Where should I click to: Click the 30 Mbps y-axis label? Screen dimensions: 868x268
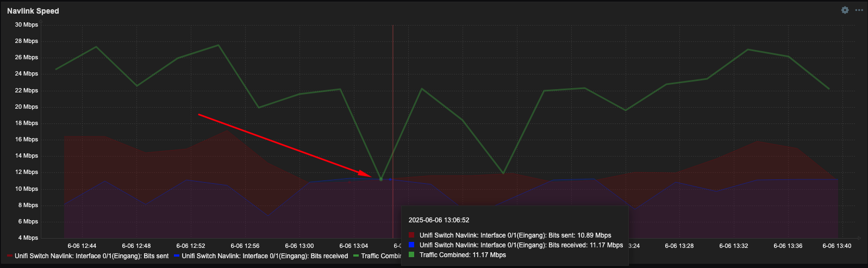tap(27, 24)
